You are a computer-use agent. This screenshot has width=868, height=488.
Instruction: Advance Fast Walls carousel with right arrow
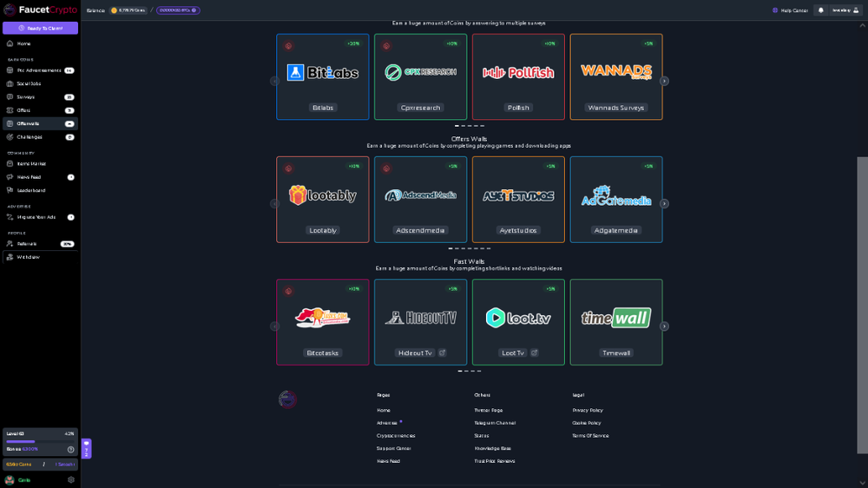point(664,326)
